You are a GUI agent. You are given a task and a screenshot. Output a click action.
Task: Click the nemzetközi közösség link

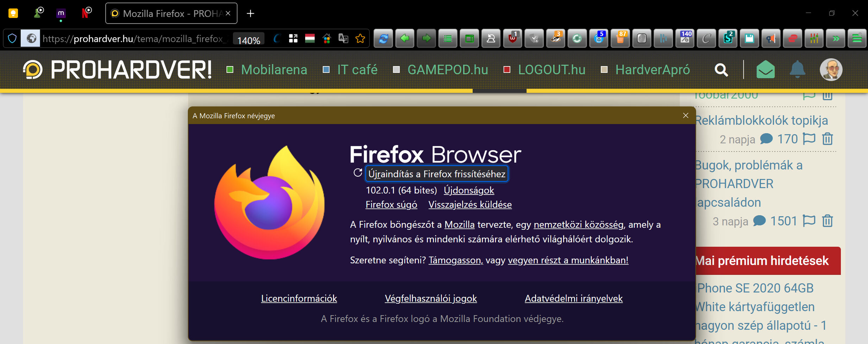click(x=578, y=225)
